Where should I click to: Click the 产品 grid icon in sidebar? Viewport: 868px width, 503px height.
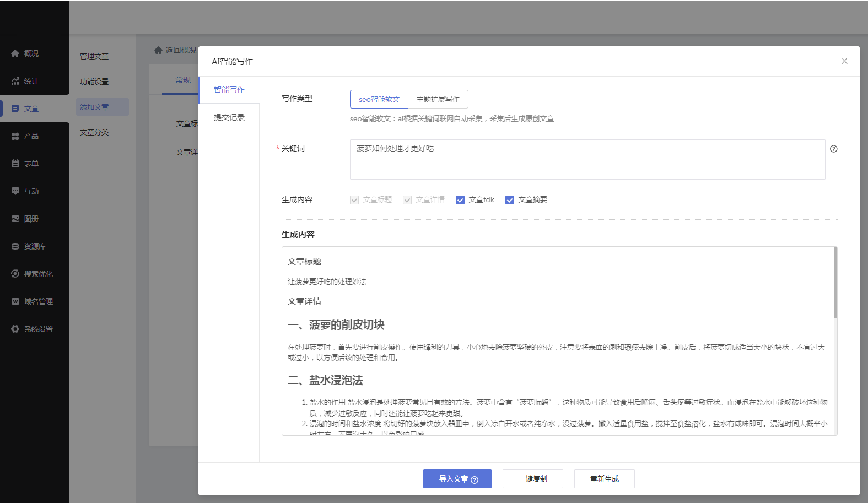point(15,136)
